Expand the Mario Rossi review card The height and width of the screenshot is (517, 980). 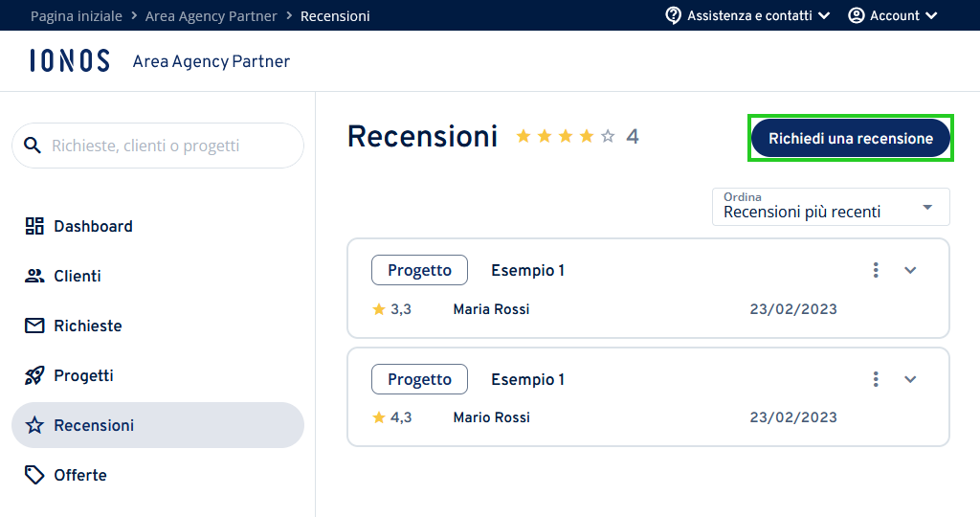910,379
